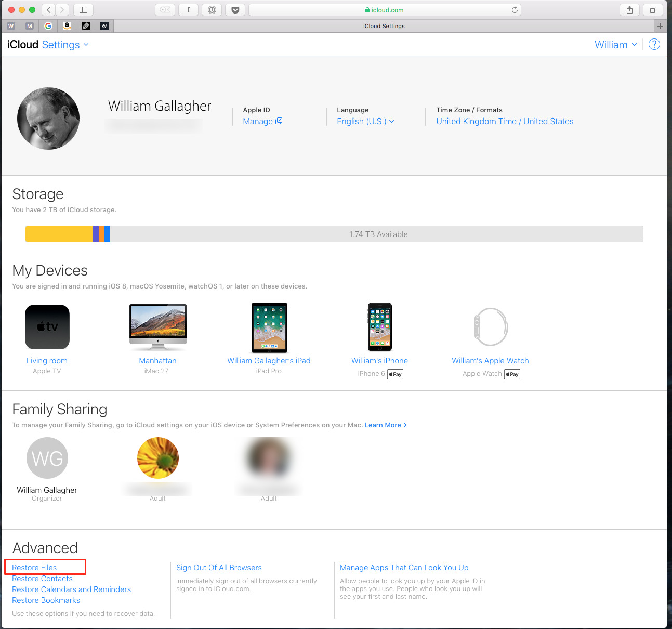Open the pinned 'M' tab
This screenshot has height=629, width=672.
(30, 26)
